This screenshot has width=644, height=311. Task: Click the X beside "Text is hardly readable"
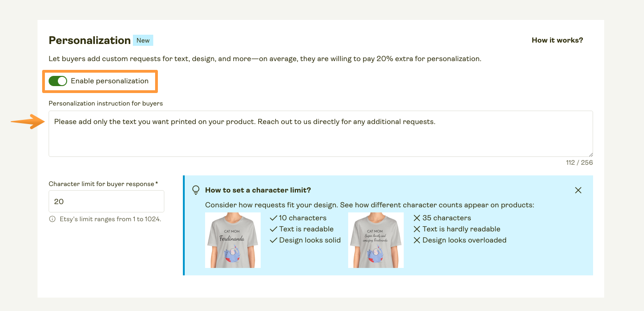tap(417, 229)
